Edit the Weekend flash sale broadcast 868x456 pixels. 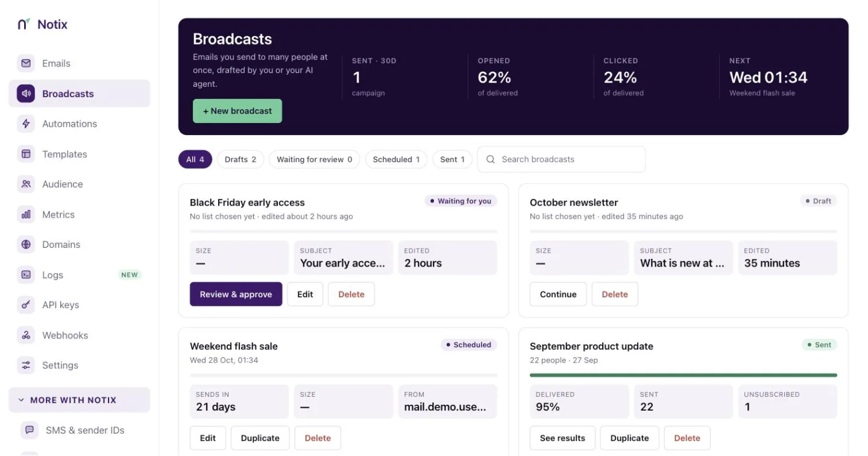tap(208, 438)
